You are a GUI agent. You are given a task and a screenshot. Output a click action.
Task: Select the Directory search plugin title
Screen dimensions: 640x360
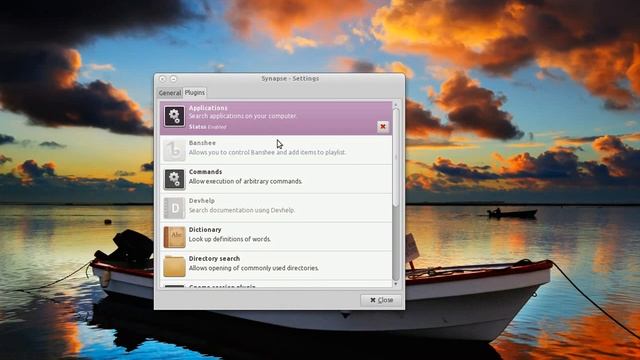point(214,259)
